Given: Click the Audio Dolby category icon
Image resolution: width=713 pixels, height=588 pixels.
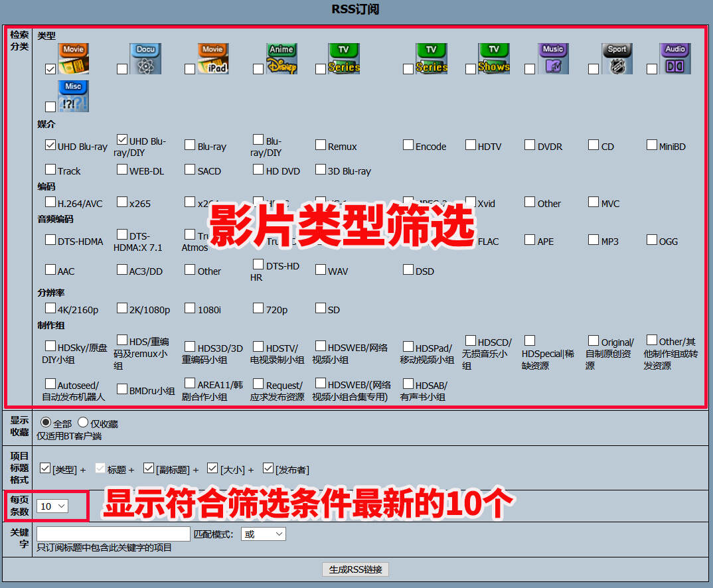Looking at the screenshot, I should (x=674, y=58).
